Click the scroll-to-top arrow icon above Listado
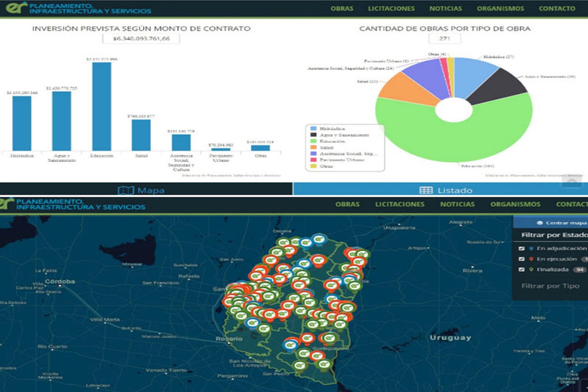The width and height of the screenshot is (588, 392). point(572,181)
